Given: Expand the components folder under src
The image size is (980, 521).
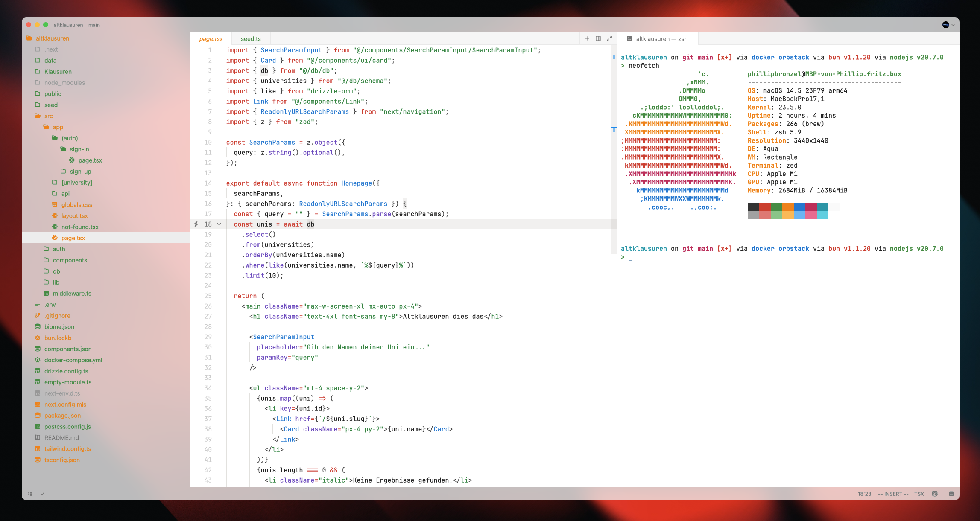Looking at the screenshot, I should click(106, 260).
